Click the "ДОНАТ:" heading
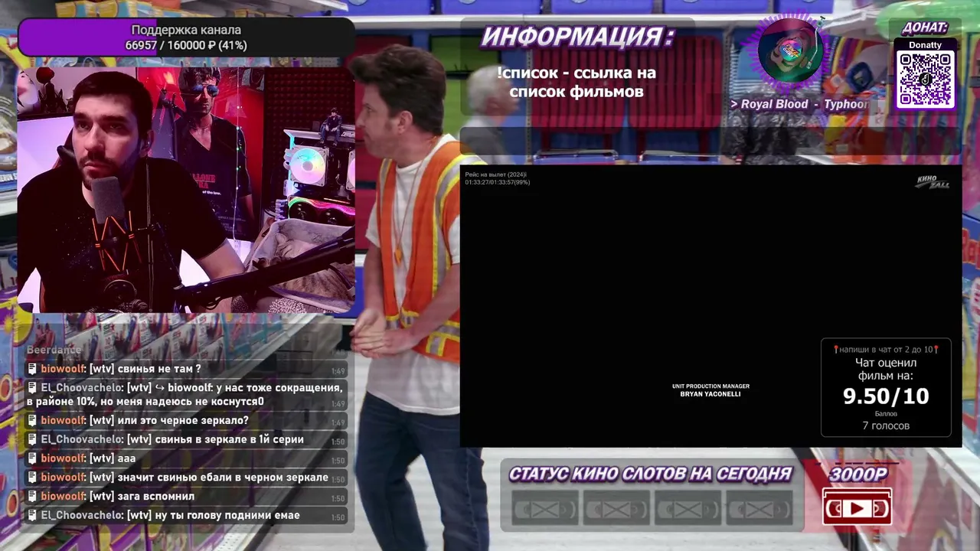 [925, 28]
